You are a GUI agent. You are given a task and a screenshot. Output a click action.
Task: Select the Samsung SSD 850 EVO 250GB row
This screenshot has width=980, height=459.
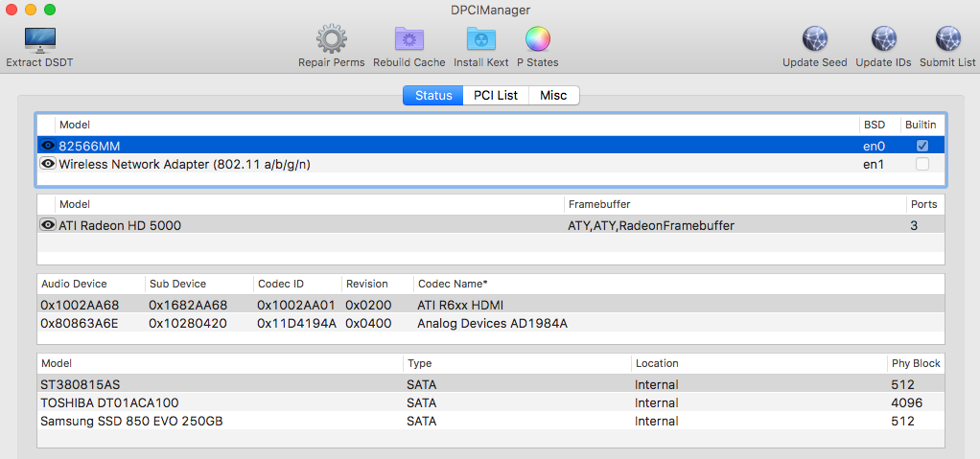click(x=491, y=421)
